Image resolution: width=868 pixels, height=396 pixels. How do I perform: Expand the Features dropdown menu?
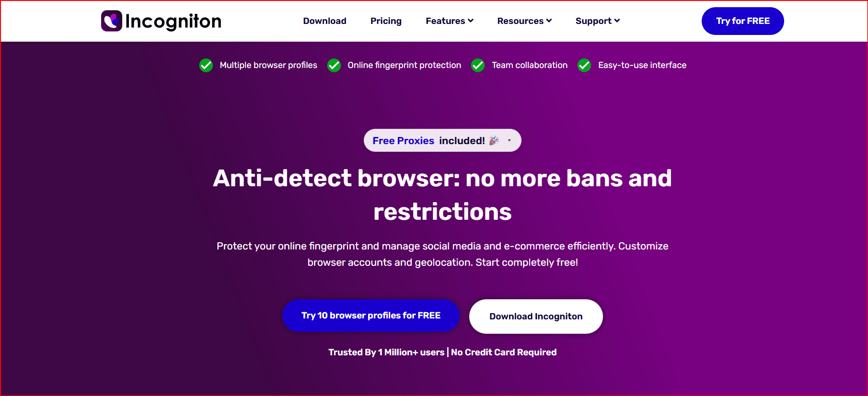tap(471, 21)
